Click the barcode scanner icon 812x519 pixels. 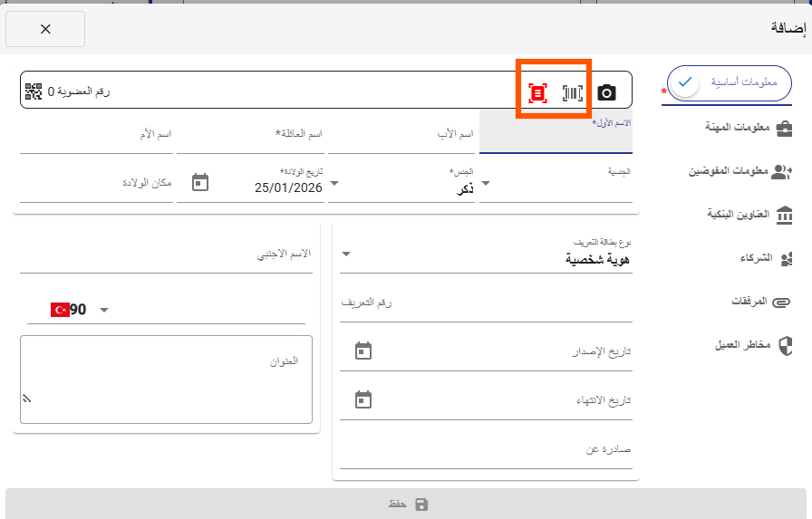pyautogui.click(x=572, y=92)
